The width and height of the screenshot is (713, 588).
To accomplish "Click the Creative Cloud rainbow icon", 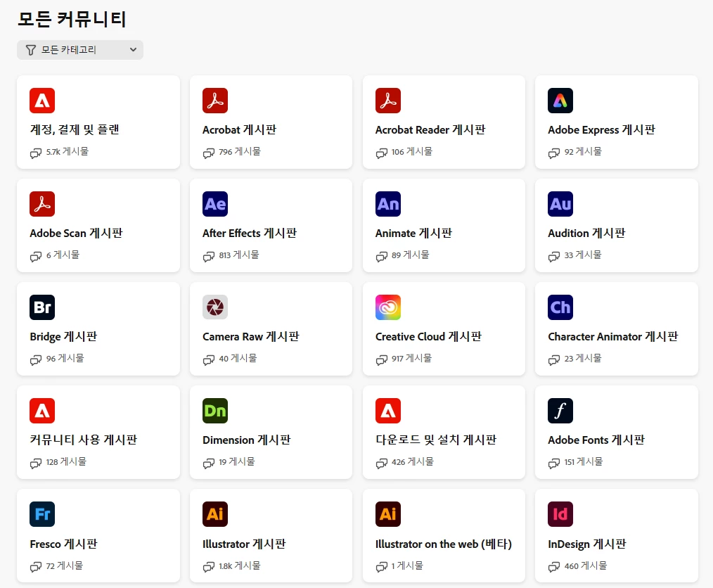I will (388, 307).
